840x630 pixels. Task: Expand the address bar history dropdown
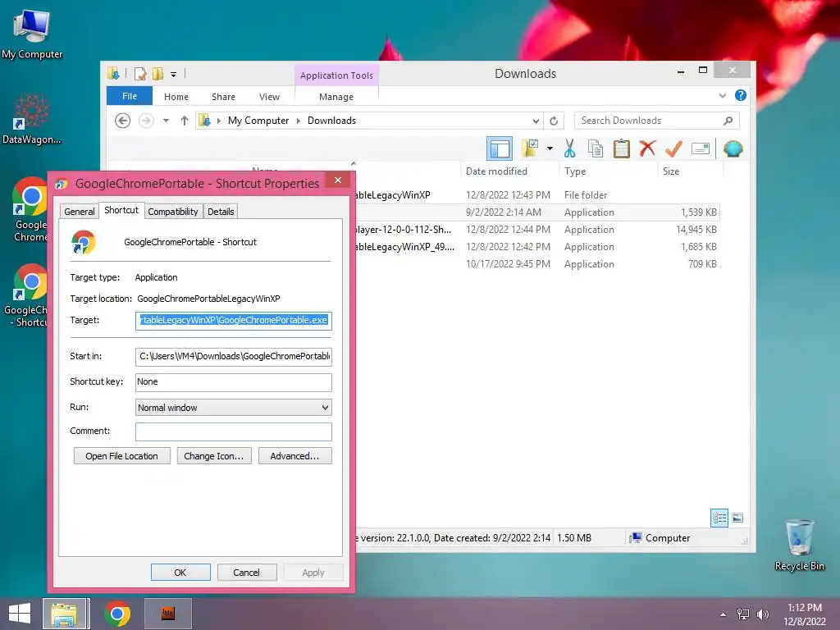tap(535, 121)
